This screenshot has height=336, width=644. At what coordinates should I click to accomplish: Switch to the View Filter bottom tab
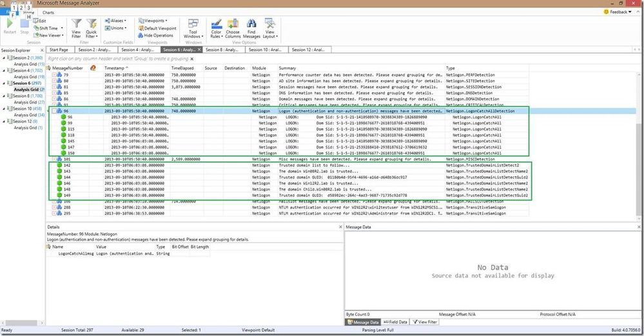pos(425,322)
